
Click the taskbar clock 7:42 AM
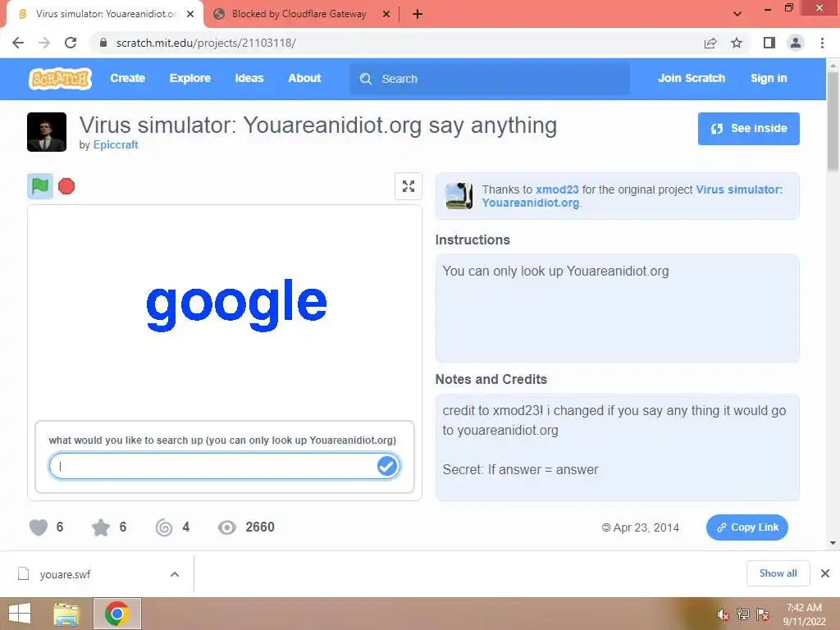[804, 614]
